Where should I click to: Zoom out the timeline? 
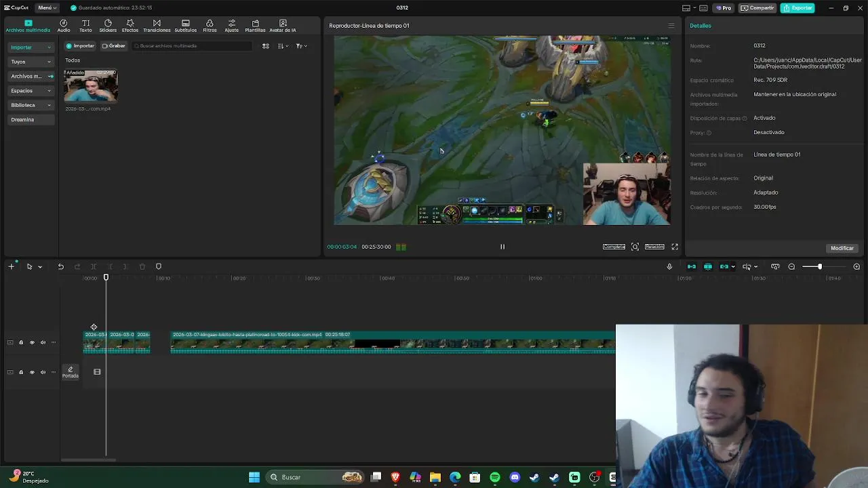point(791,266)
